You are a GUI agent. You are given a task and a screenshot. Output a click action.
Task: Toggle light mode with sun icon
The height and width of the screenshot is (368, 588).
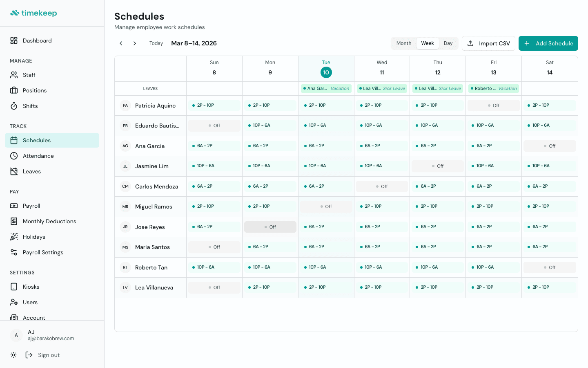tap(13, 355)
